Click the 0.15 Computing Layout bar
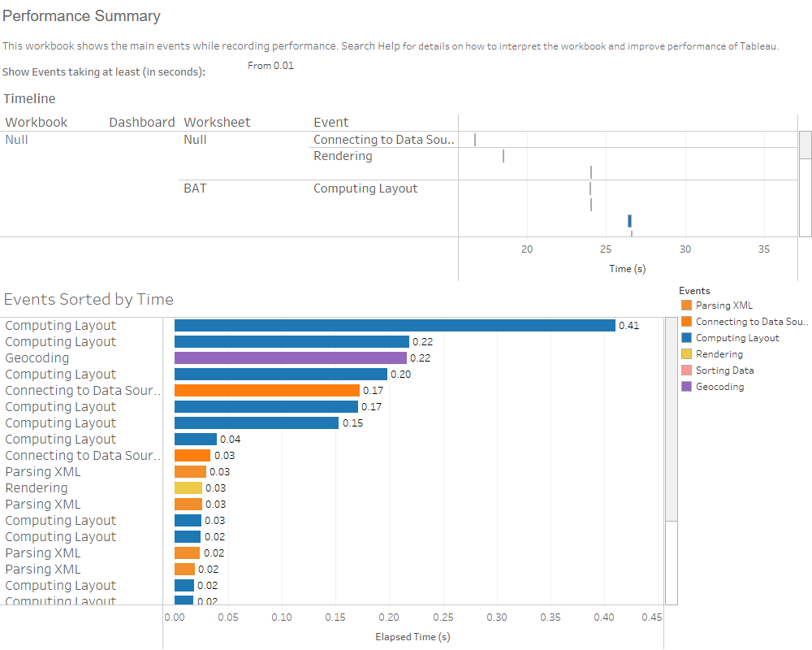 [256, 422]
